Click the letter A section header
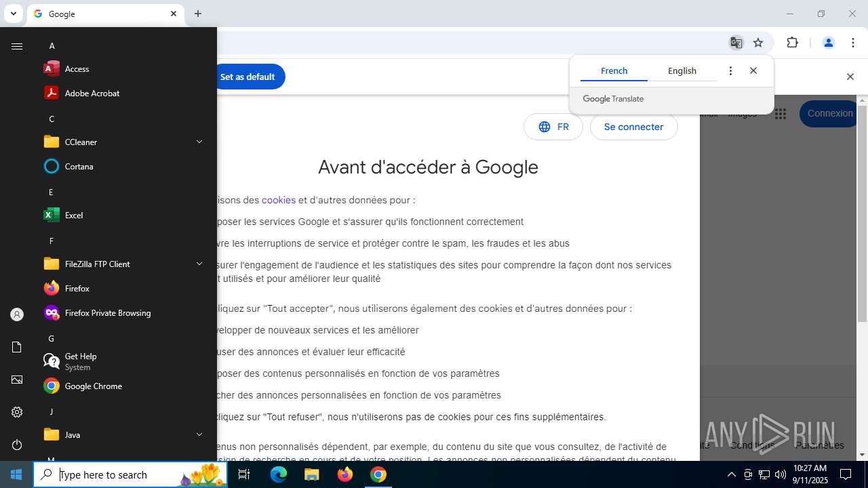 52,45
